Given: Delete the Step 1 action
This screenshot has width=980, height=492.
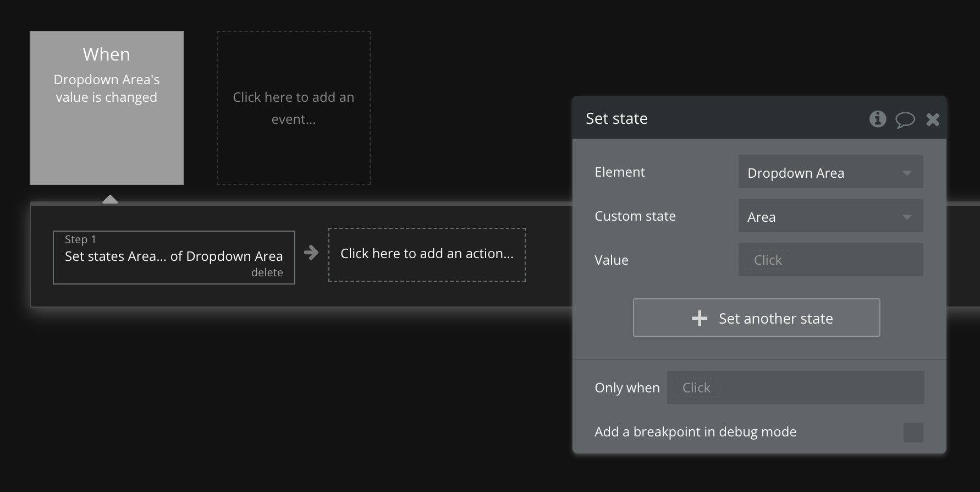Looking at the screenshot, I should coord(267,272).
